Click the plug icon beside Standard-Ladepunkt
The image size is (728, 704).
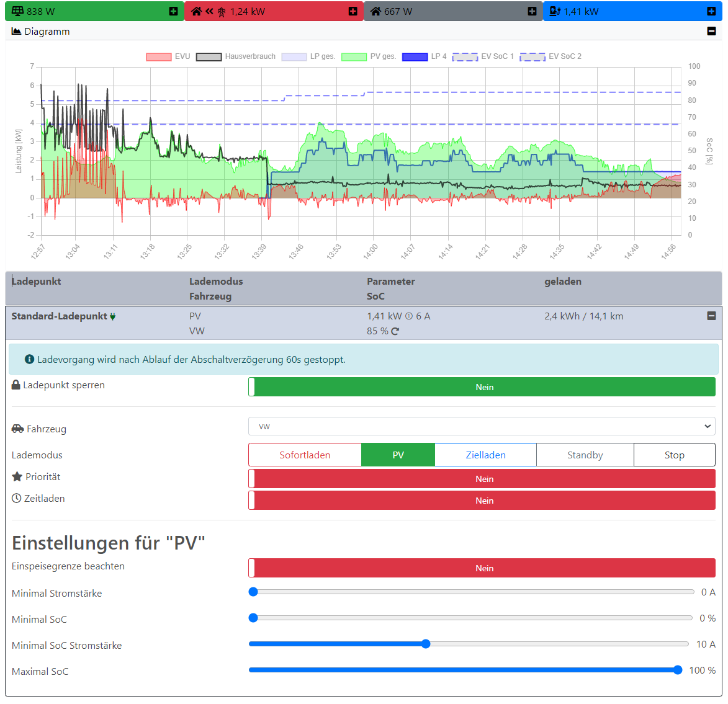[x=113, y=317]
